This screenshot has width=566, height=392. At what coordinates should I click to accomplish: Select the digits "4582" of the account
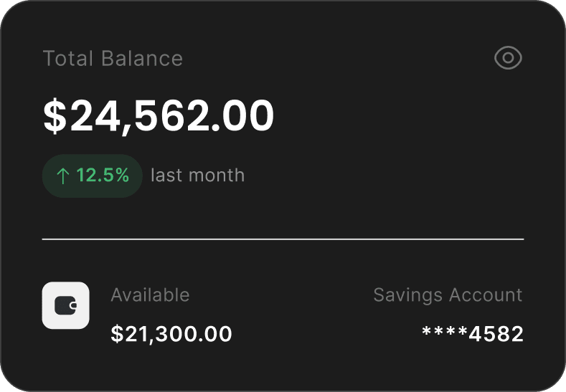click(496, 334)
